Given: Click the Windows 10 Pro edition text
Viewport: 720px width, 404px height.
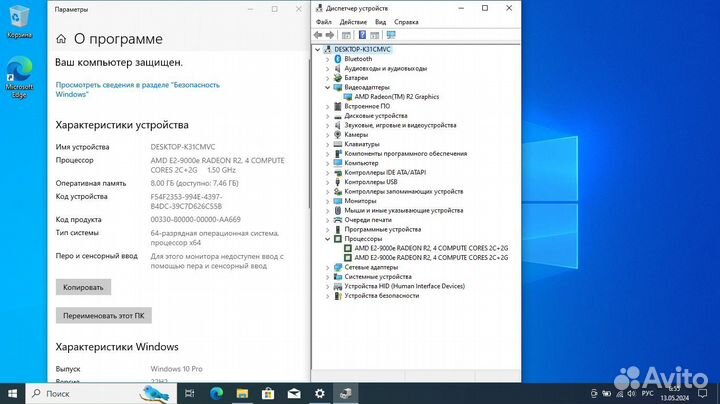Looking at the screenshot, I should point(176,369).
